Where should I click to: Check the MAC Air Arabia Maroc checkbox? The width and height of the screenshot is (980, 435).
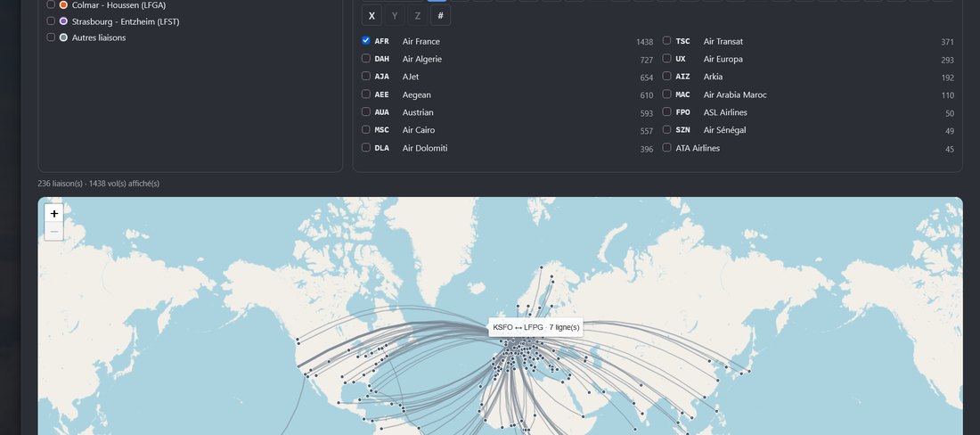(667, 94)
